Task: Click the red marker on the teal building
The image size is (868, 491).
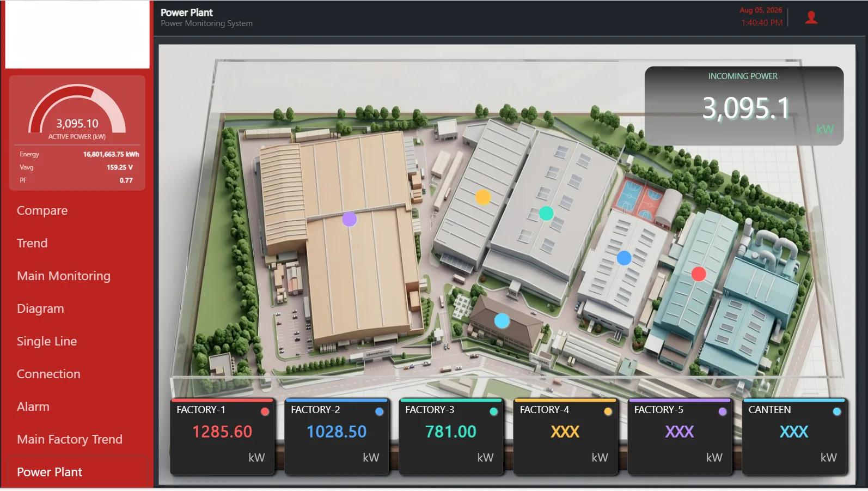Action: click(x=699, y=274)
